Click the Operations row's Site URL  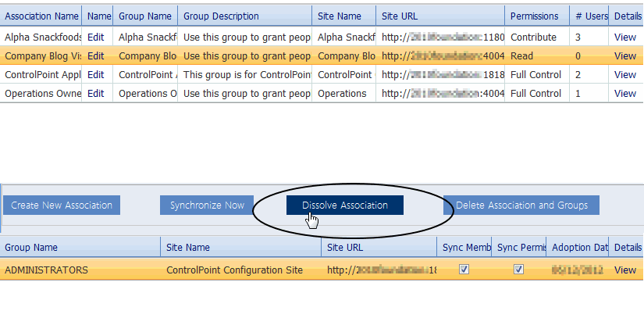point(440,93)
